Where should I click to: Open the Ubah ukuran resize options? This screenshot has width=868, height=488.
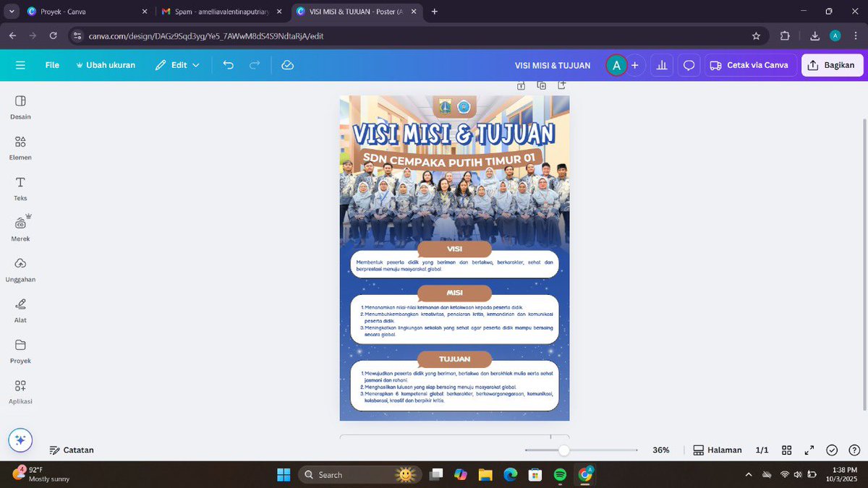pos(106,65)
